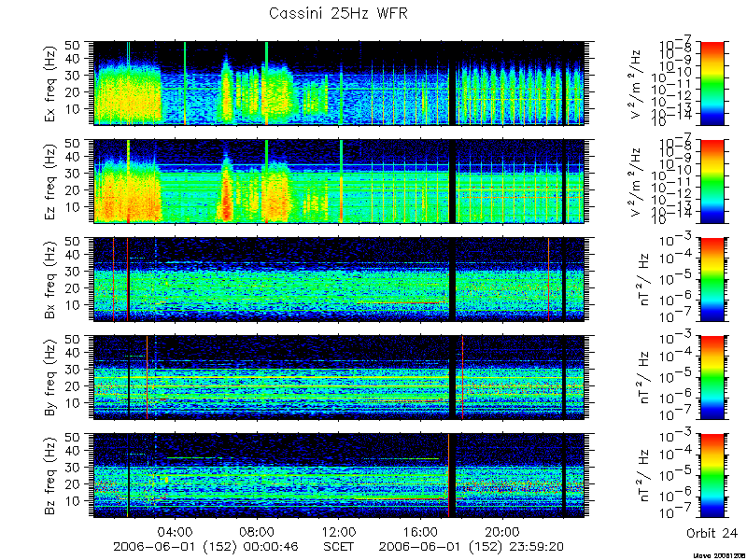Click the 08:00 time axis label
This screenshot has height=560, width=747.
click(x=258, y=531)
